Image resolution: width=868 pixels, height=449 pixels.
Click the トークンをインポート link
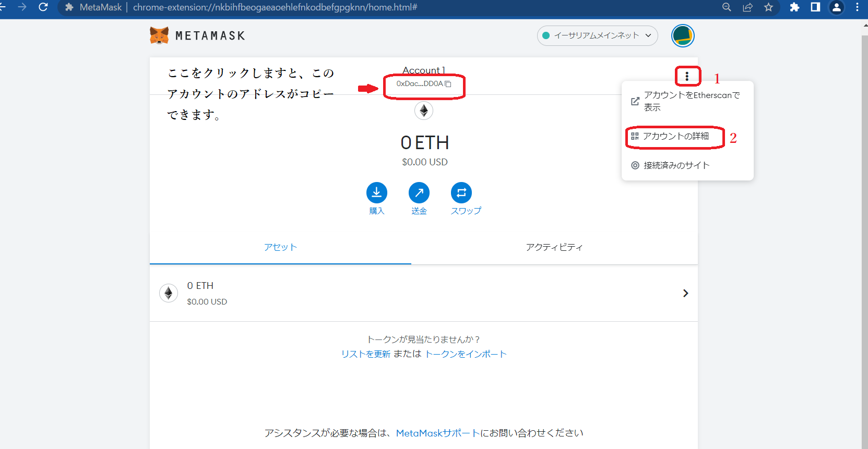(466, 354)
